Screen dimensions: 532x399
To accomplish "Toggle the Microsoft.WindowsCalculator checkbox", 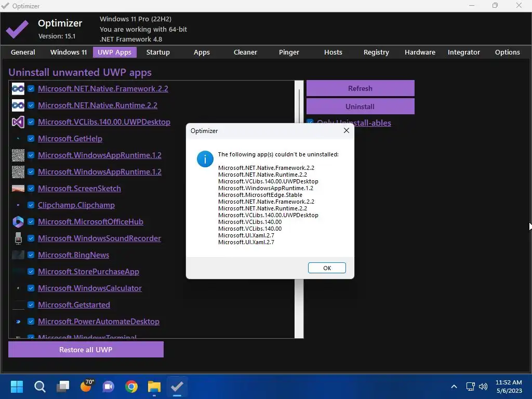I will (31, 288).
